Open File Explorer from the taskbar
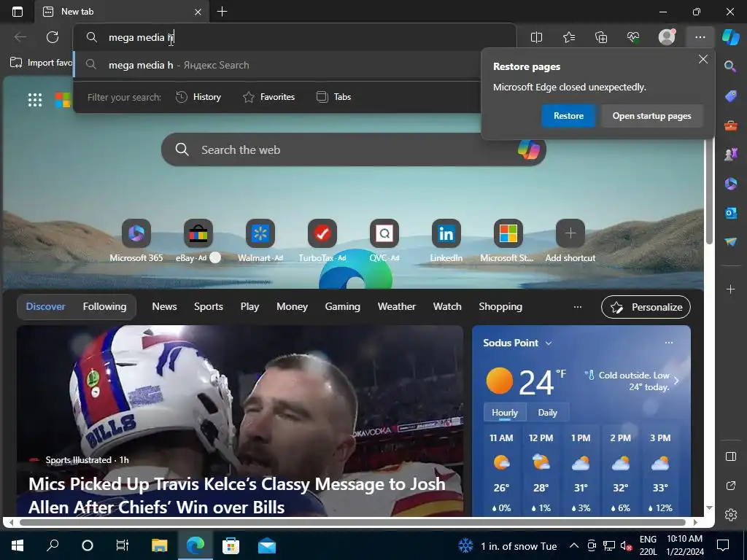This screenshot has height=560, width=747. pos(159,545)
